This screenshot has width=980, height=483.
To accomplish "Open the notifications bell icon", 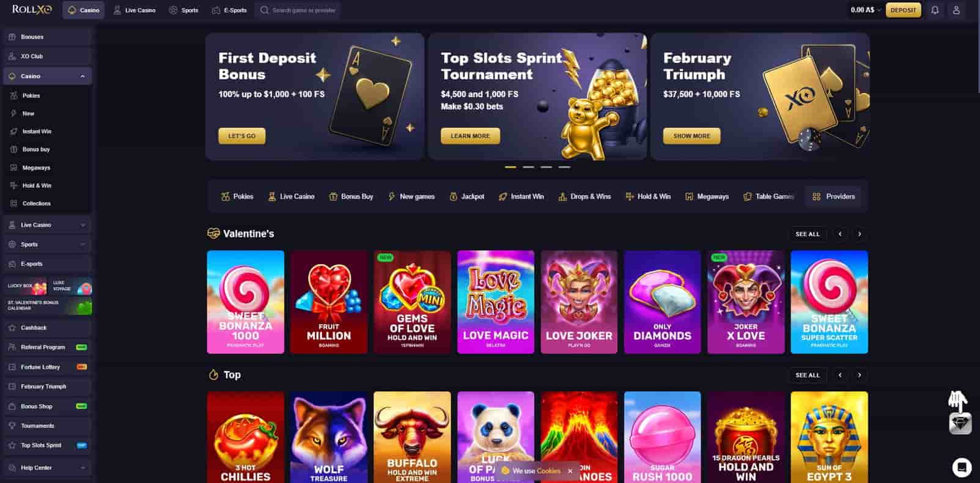I will coord(935,10).
